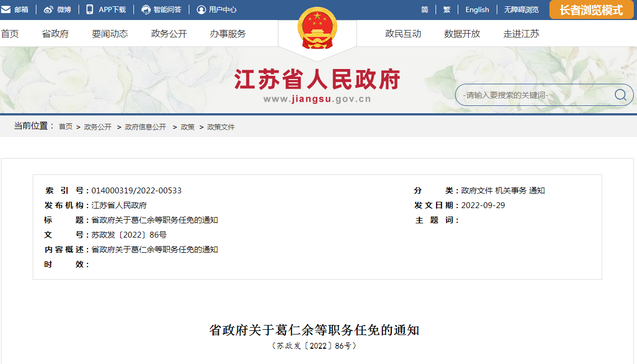
Task: Open 无障碍浏览 accessibility link
Action: tap(521, 9)
